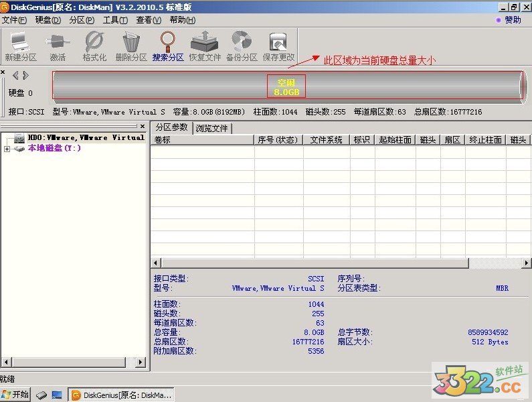The image size is (532, 402).
Task: Click the 起始柱面 column header
Action: pos(395,139)
